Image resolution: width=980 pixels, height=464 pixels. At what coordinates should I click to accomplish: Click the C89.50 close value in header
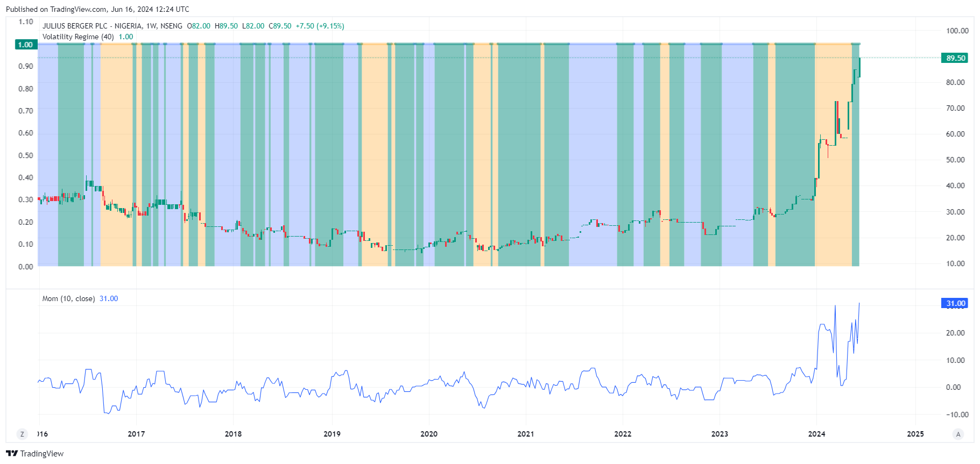(x=280, y=26)
